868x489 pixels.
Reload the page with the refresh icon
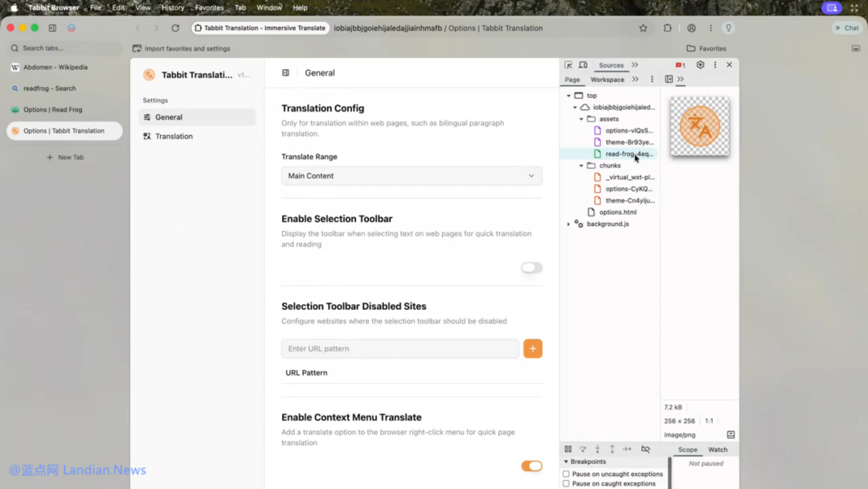[175, 28]
